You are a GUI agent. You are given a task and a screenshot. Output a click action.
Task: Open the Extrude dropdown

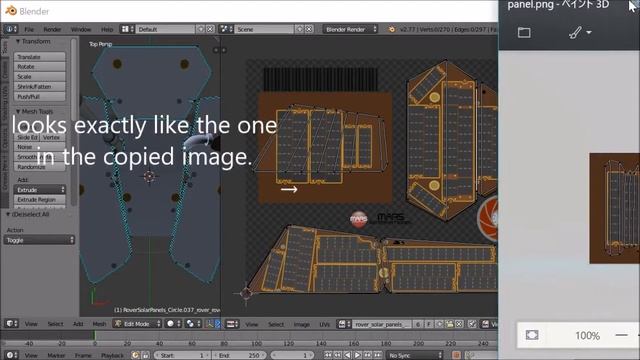click(40, 189)
